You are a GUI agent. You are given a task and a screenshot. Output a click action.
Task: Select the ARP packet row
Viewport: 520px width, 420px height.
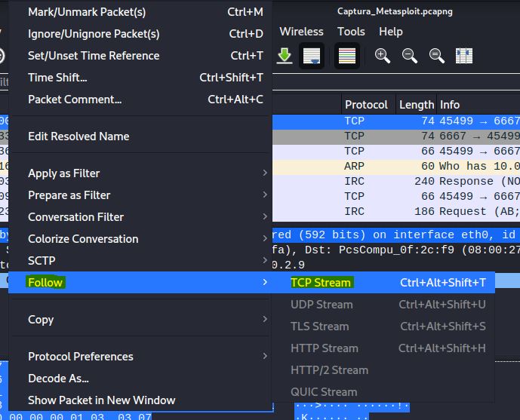[x=430, y=166]
